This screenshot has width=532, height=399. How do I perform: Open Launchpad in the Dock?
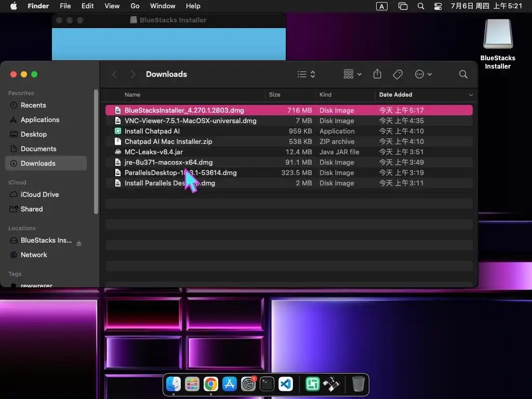192,384
